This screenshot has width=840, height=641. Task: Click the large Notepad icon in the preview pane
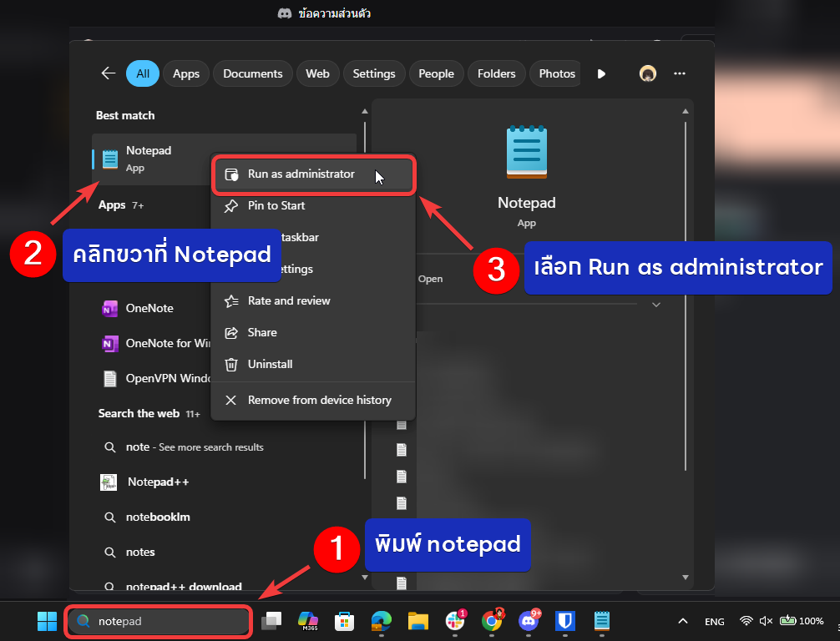pyautogui.click(x=527, y=152)
